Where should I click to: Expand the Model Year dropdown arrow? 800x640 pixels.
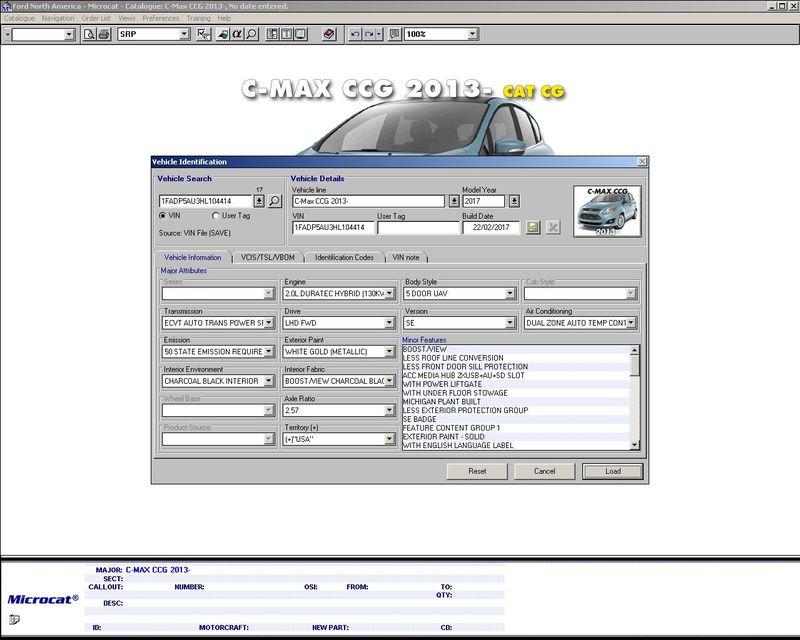(x=514, y=201)
